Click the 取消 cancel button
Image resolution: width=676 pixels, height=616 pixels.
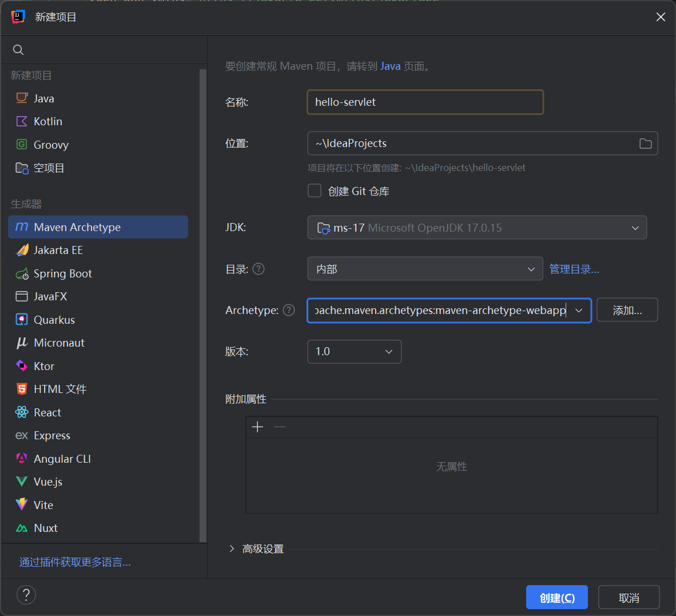tap(629, 598)
